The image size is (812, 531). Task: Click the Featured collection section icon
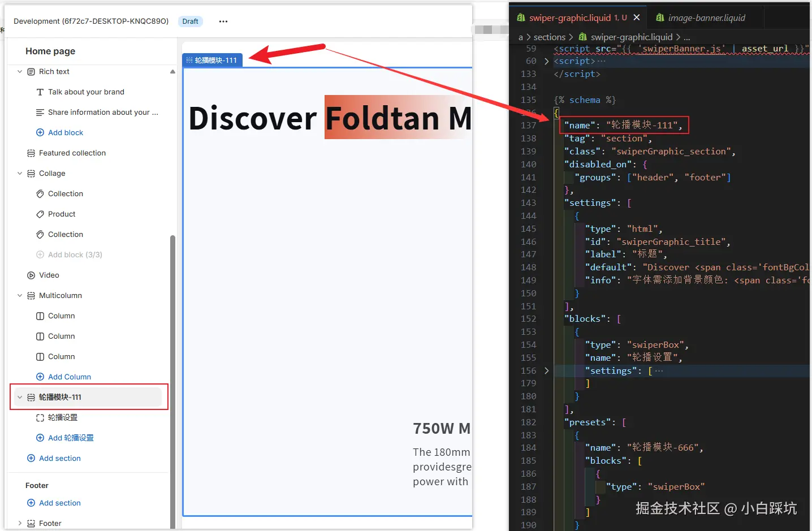click(x=31, y=153)
